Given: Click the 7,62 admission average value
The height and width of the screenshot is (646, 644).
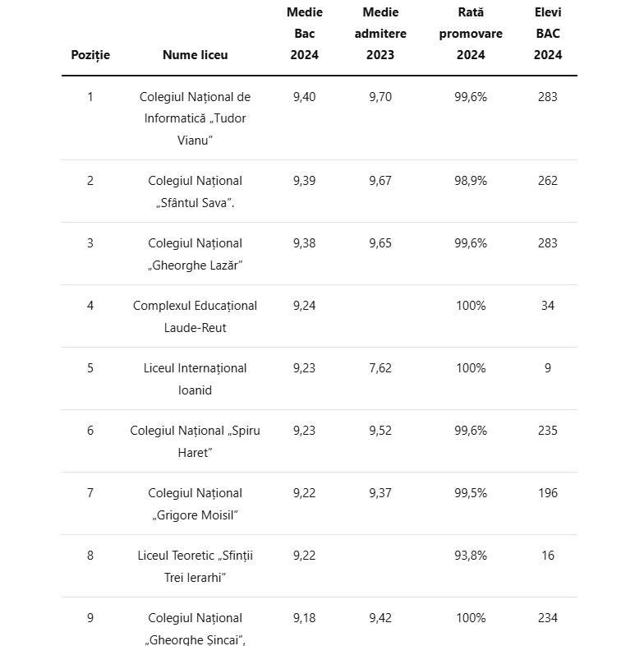Looking at the screenshot, I should (x=380, y=368).
